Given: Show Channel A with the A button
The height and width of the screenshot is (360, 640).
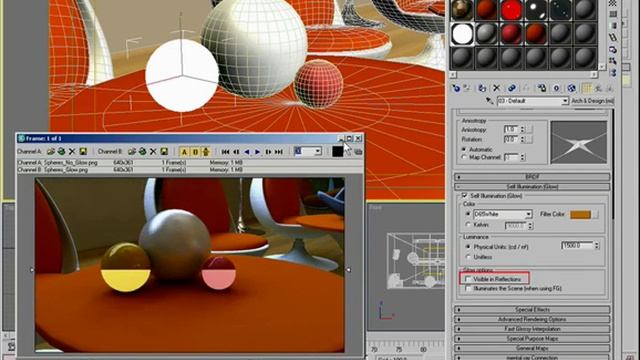Looking at the screenshot, I should coord(184,152).
